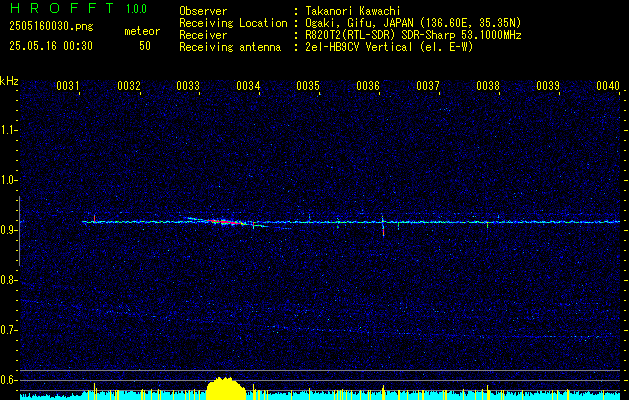This screenshot has width=629, height=400.
Task: Click the 0037 time marker
Action: tap(428, 86)
